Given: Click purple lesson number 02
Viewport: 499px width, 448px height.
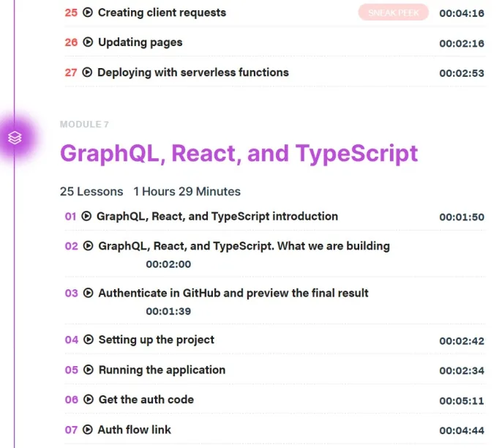Looking at the screenshot, I should pyautogui.click(x=71, y=246).
